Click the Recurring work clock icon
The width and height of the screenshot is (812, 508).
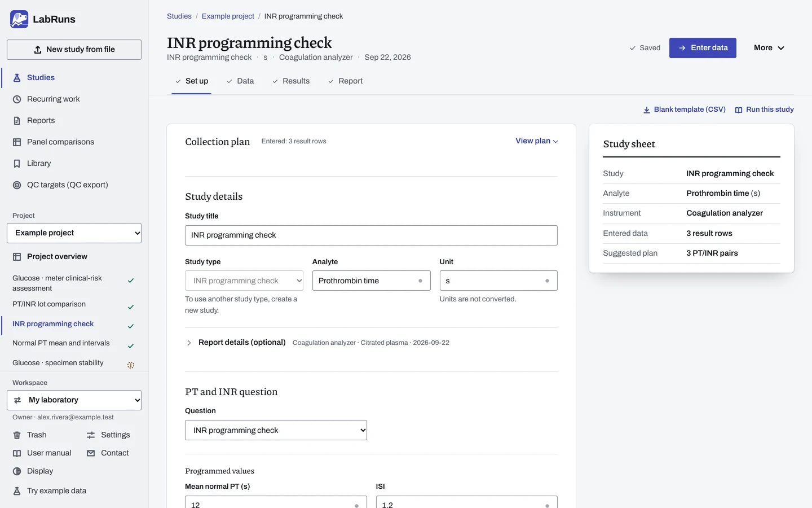tap(17, 99)
